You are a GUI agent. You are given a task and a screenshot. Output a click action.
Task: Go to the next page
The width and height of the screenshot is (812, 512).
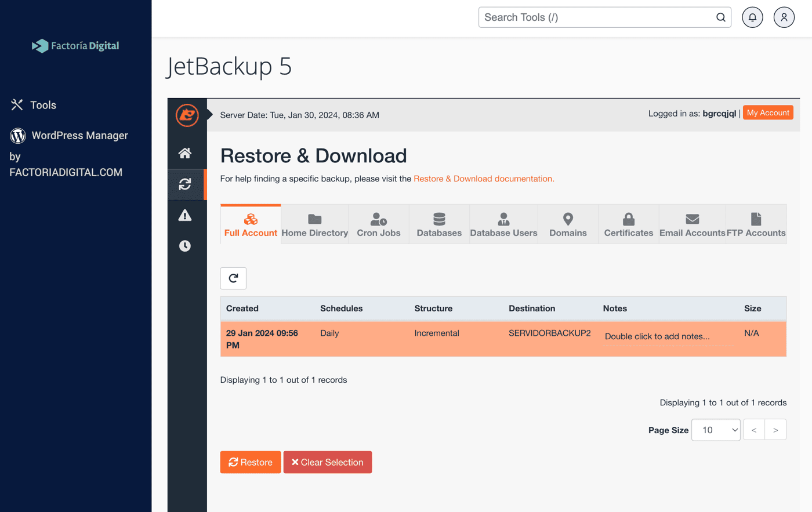775,430
